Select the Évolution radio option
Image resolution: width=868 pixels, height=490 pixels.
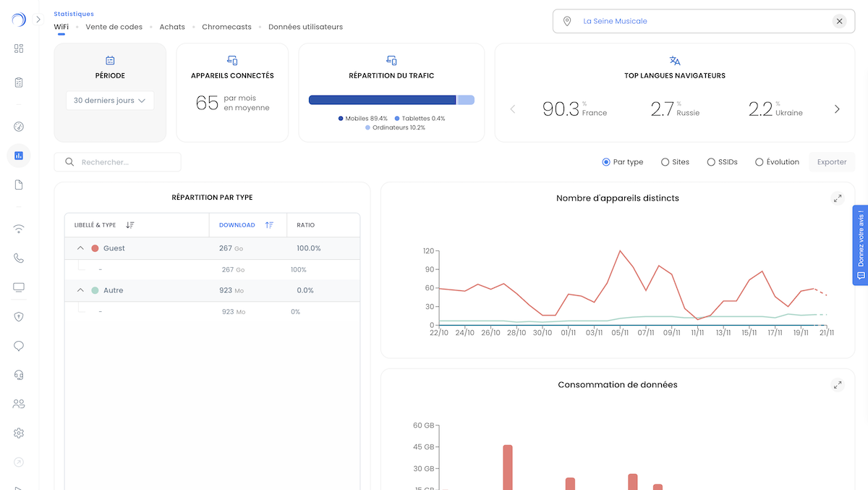[x=777, y=162]
